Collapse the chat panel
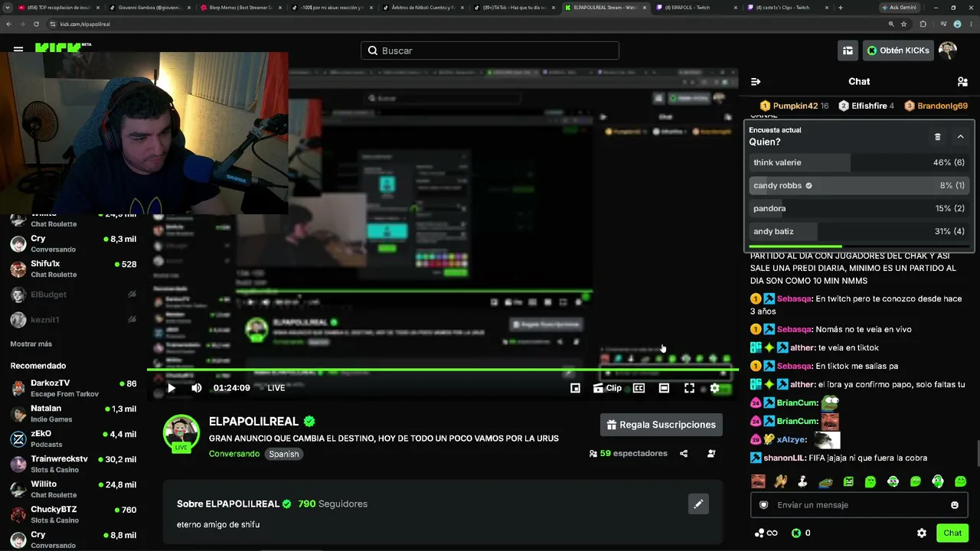 pyautogui.click(x=756, y=81)
